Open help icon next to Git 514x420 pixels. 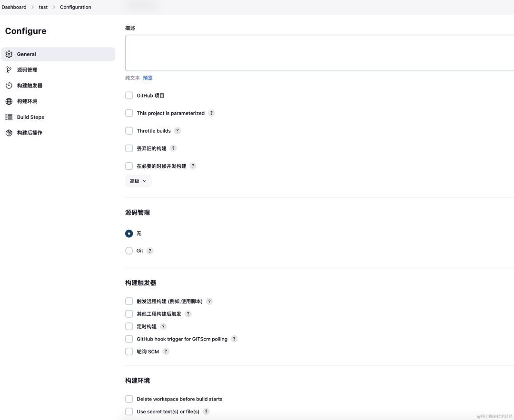[x=150, y=251]
